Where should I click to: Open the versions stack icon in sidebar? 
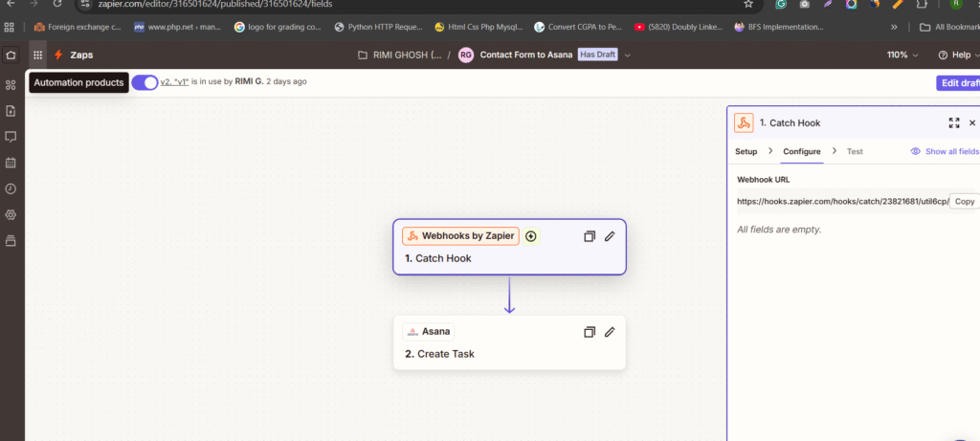click(10, 240)
